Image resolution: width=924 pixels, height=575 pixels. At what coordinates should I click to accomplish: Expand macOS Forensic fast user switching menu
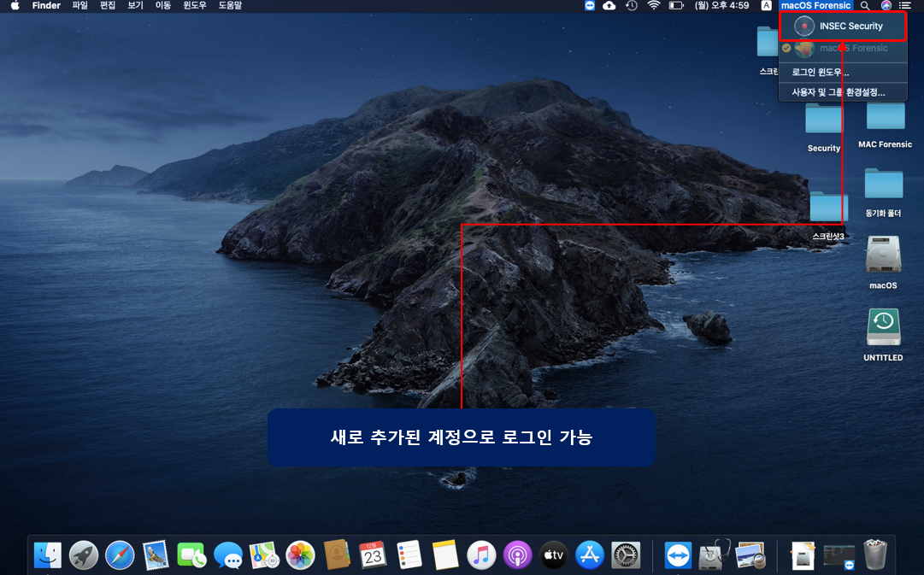(x=815, y=5)
